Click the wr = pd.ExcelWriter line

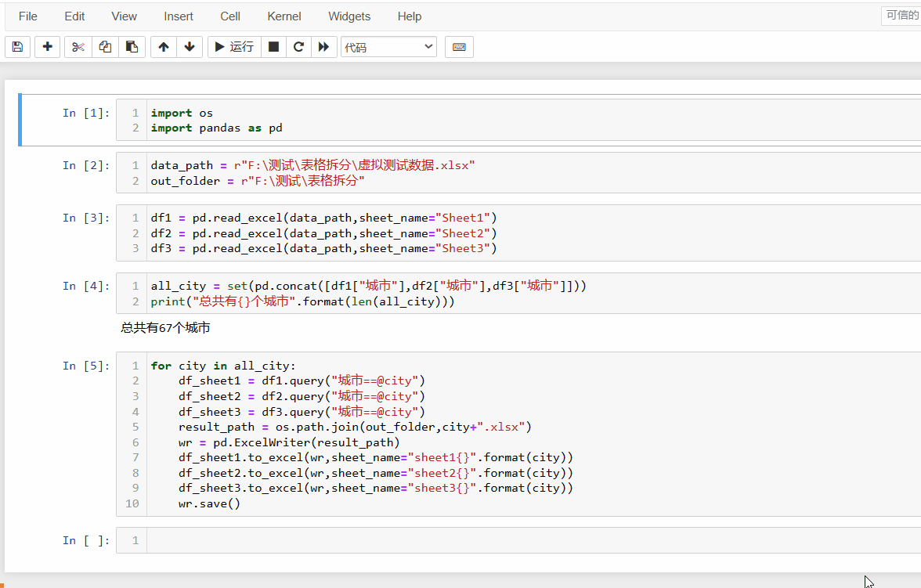pos(289,442)
